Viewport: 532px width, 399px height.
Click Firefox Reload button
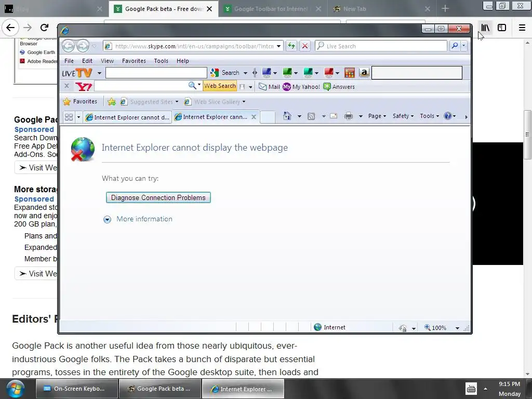pos(45,28)
